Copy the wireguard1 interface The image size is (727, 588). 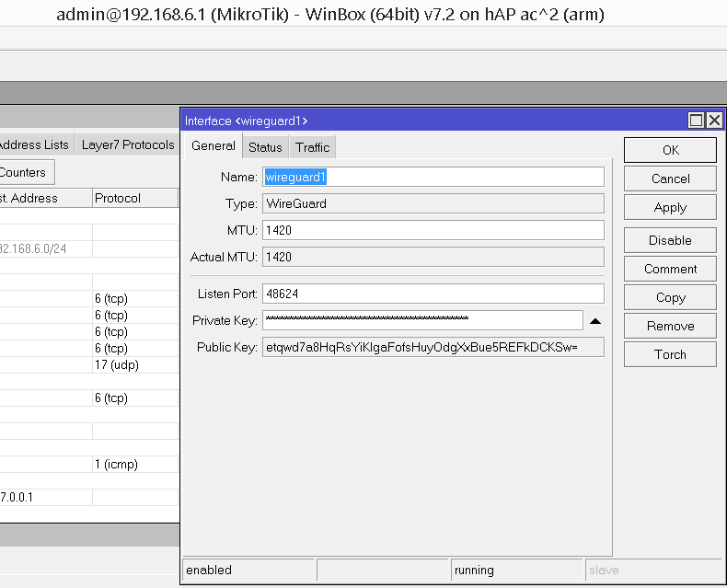670,297
